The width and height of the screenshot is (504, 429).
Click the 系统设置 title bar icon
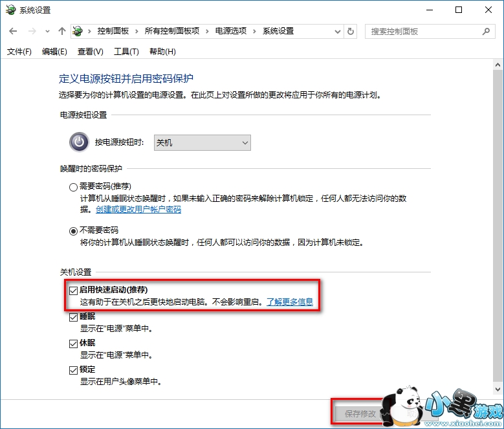[x=10, y=10]
